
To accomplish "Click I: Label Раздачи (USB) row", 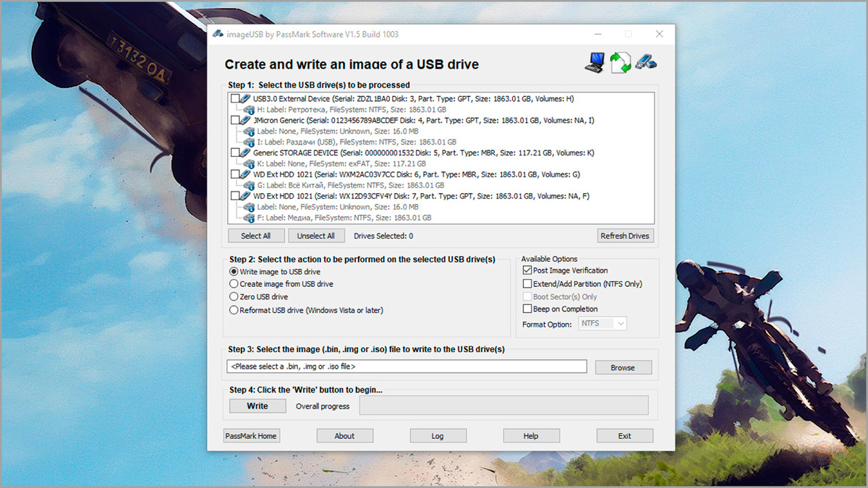I will click(x=357, y=142).
